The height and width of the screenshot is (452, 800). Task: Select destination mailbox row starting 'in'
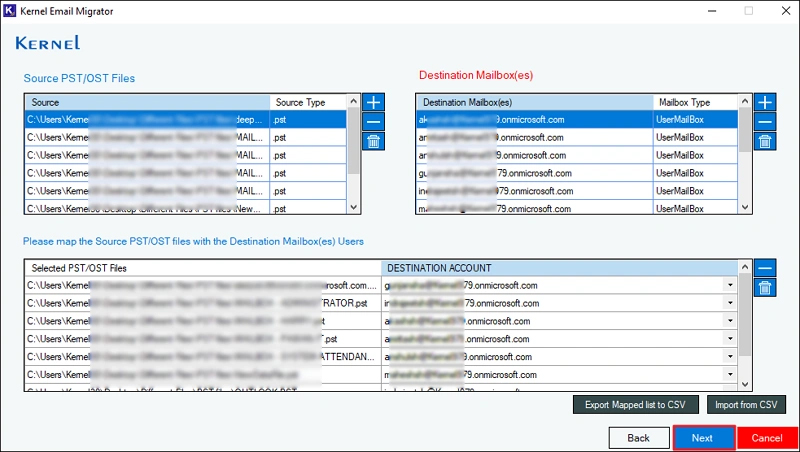tap(577, 191)
